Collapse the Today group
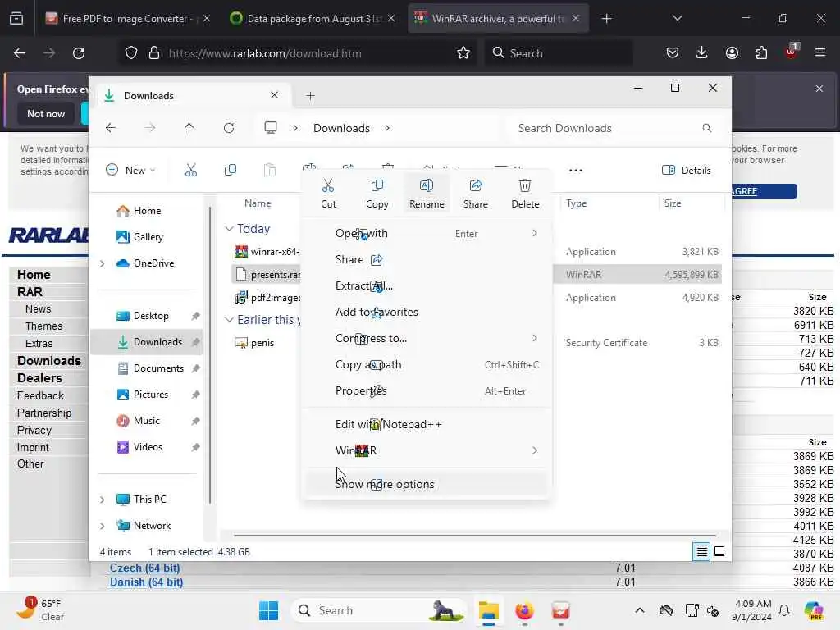This screenshot has width=840, height=630. [x=229, y=229]
